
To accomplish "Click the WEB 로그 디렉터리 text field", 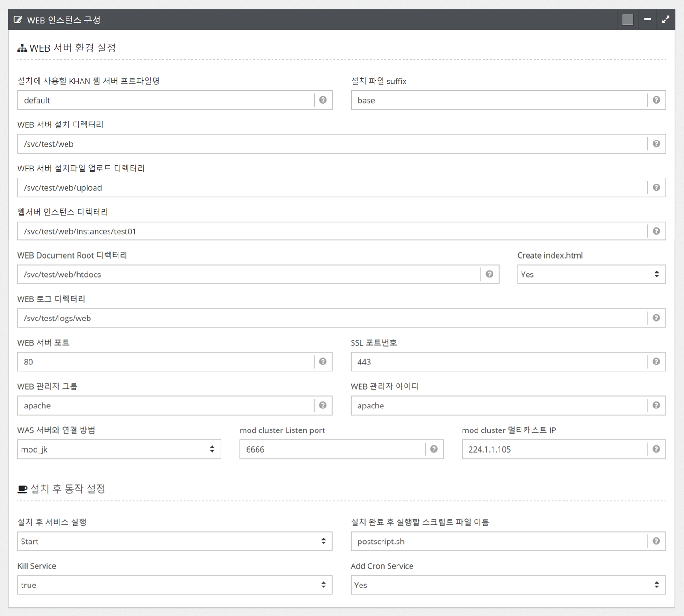I will click(332, 318).
